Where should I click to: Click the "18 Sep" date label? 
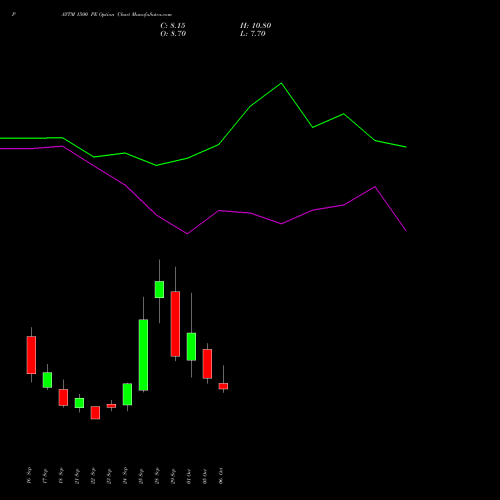61,475
